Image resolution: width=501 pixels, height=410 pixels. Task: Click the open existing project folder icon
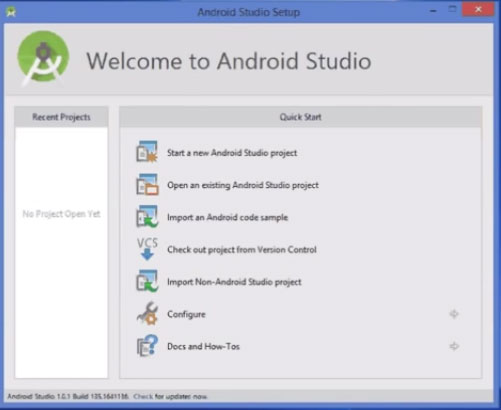(147, 184)
